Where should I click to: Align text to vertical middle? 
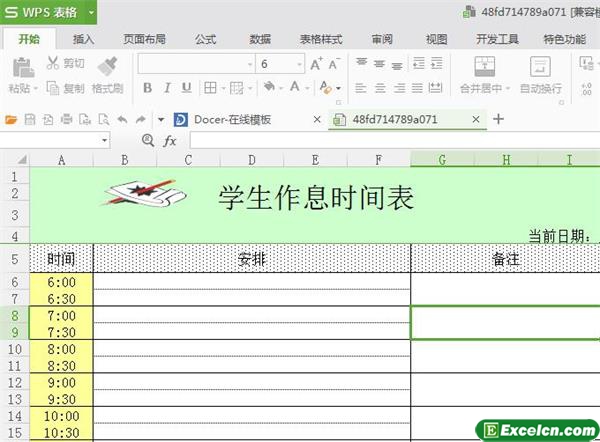[x=379, y=64]
